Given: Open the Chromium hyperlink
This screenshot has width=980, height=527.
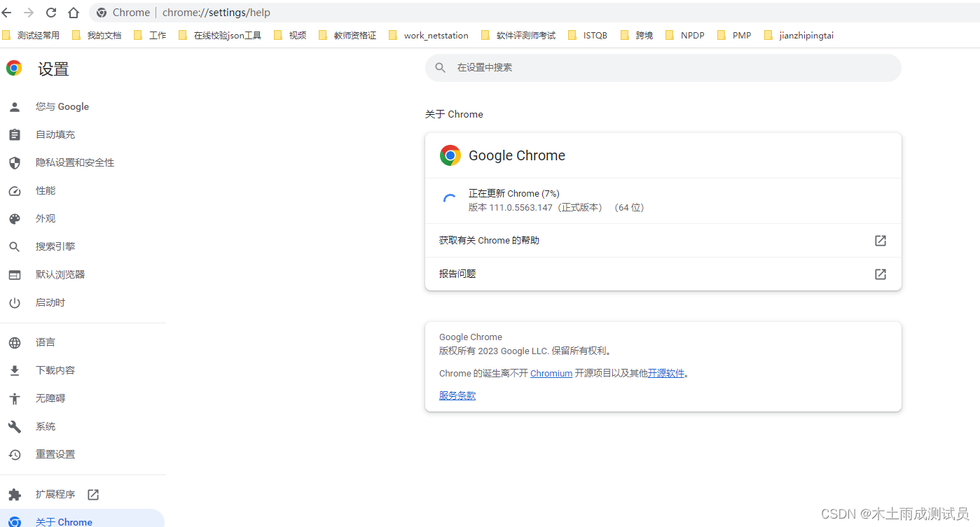Looking at the screenshot, I should tap(551, 373).
